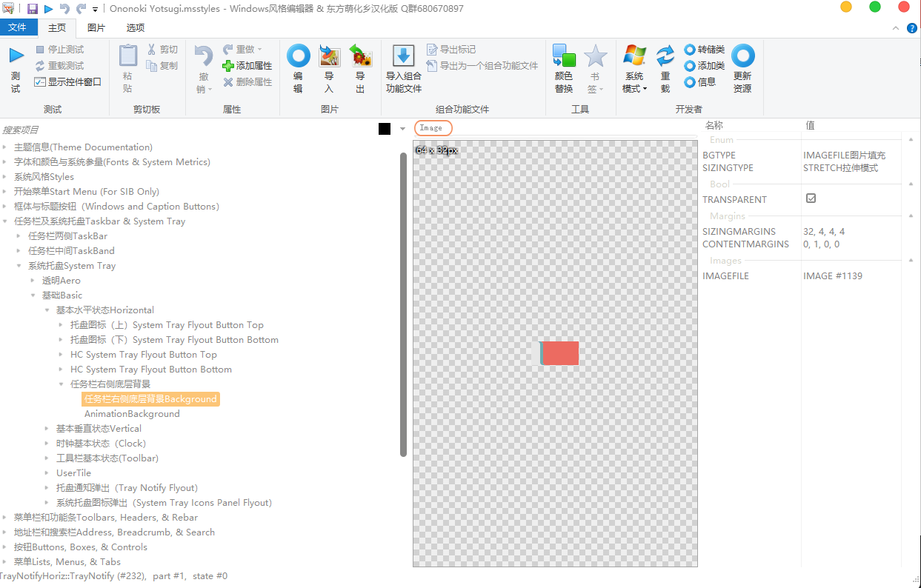Image resolution: width=921 pixels, height=588 pixels.
Task: Click the 停止测试 stop test button
Action: point(51,50)
